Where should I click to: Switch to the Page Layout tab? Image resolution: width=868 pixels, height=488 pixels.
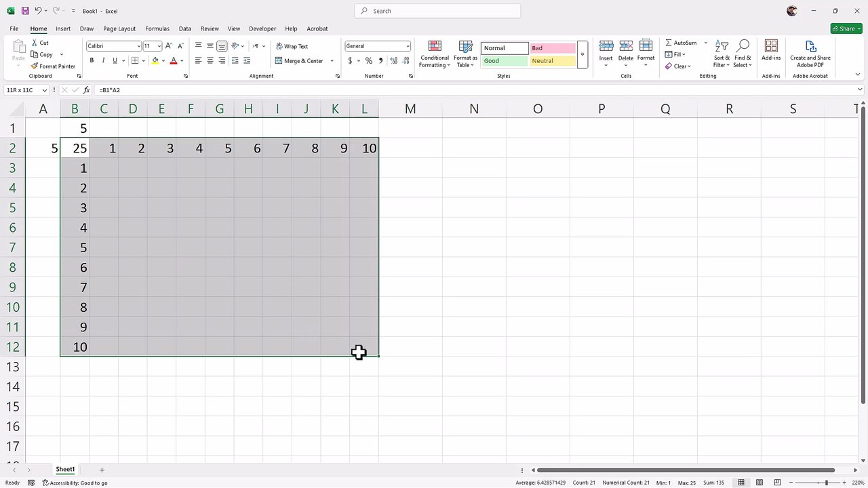[x=119, y=28]
